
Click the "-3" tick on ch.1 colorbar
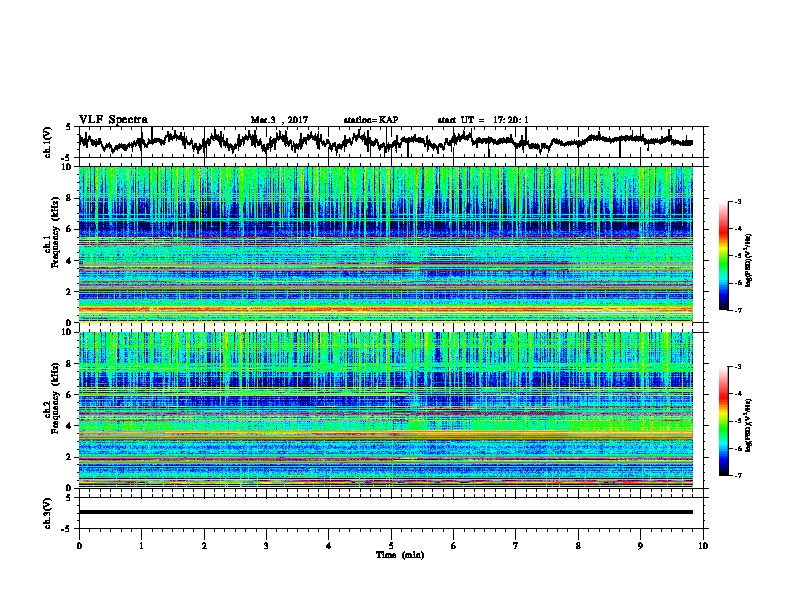(x=737, y=201)
